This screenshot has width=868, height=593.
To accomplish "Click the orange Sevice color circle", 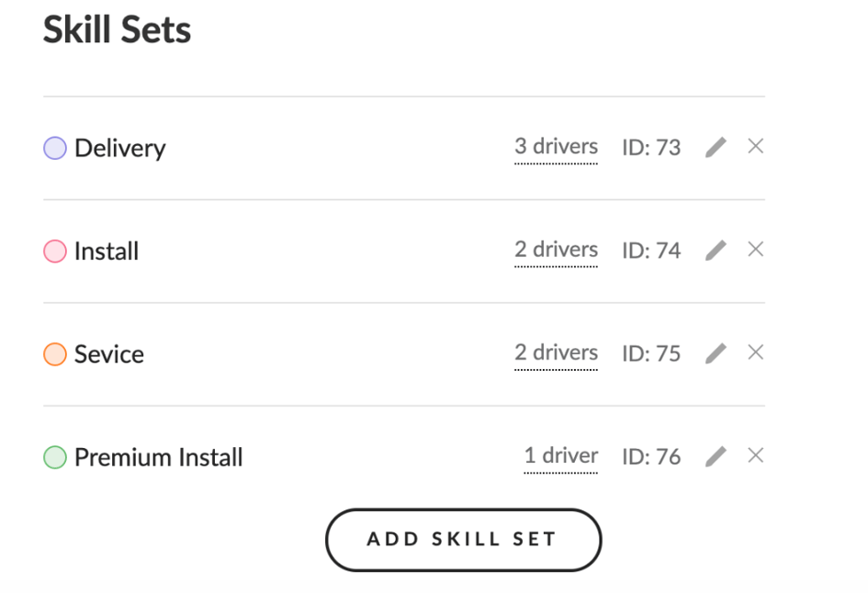I will pyautogui.click(x=55, y=354).
